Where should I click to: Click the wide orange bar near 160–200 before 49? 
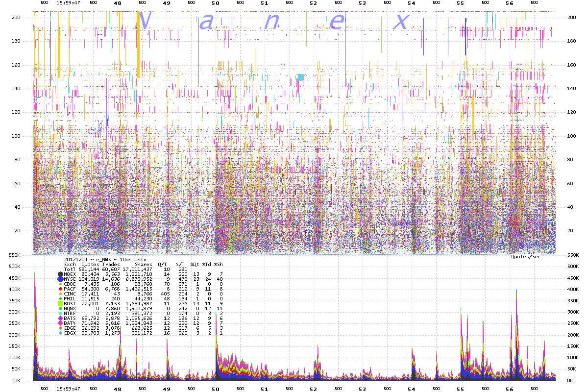pyautogui.click(x=138, y=44)
